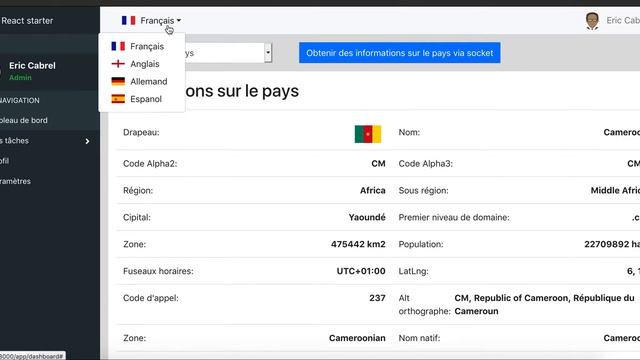Screen dimensions: 640x360
Task: Click the capital value Yaoundé
Action: tap(367, 218)
